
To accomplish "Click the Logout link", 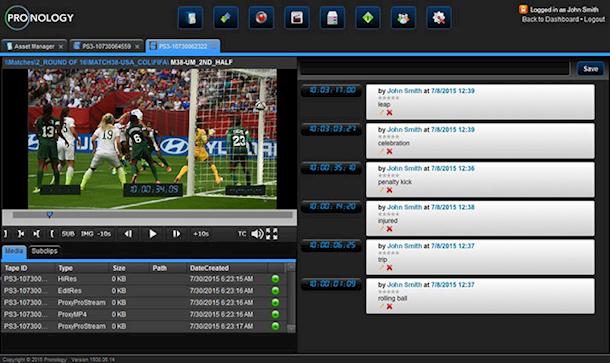I will 594,19.
